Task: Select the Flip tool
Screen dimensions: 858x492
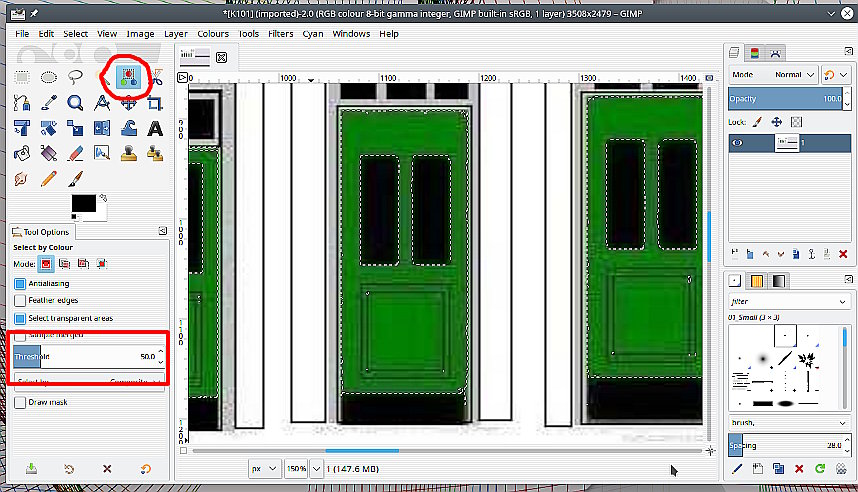Action: (x=102, y=128)
